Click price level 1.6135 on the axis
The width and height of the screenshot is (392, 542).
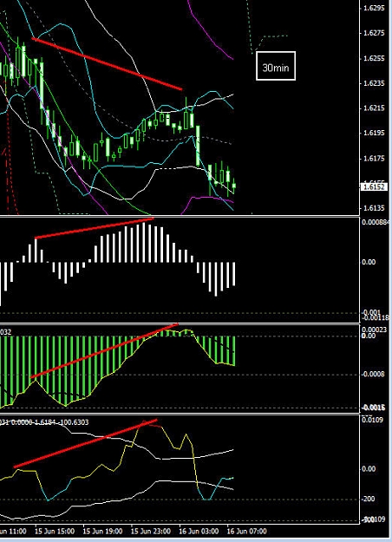[x=374, y=208]
